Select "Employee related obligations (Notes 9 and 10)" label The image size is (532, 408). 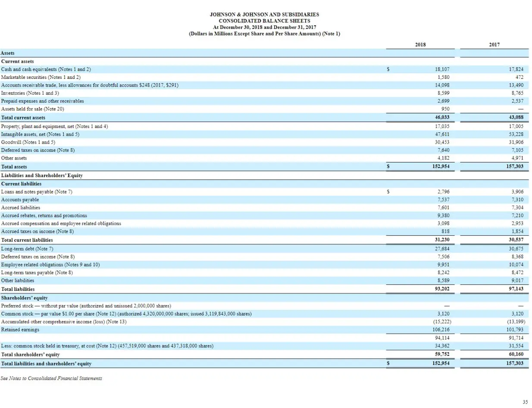click(50, 264)
